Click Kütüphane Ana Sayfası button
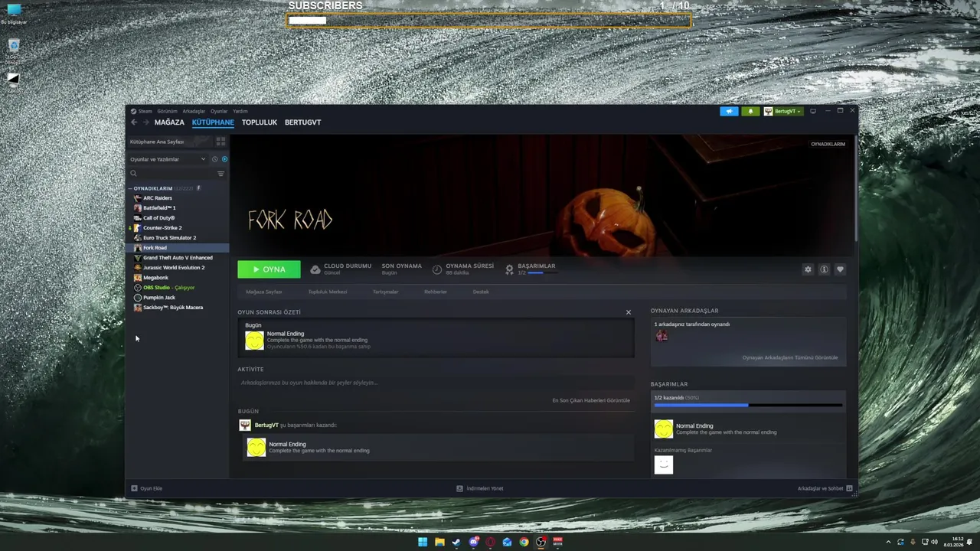 169,142
